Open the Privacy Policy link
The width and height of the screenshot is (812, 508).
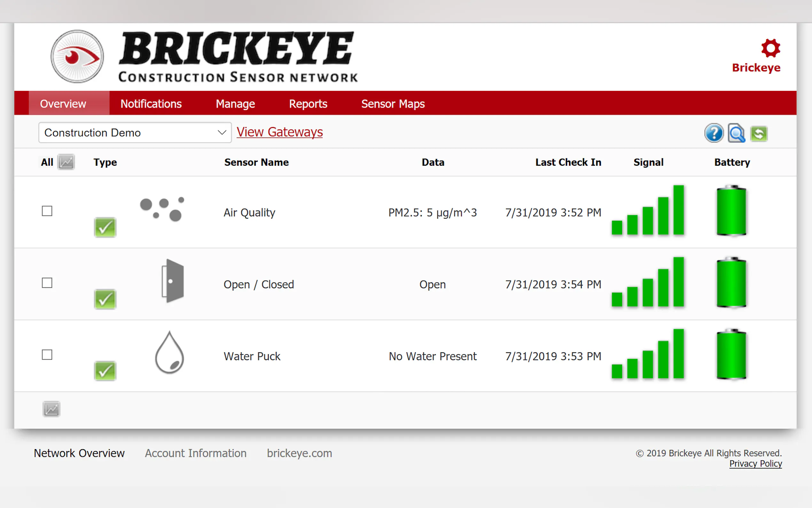coord(755,464)
